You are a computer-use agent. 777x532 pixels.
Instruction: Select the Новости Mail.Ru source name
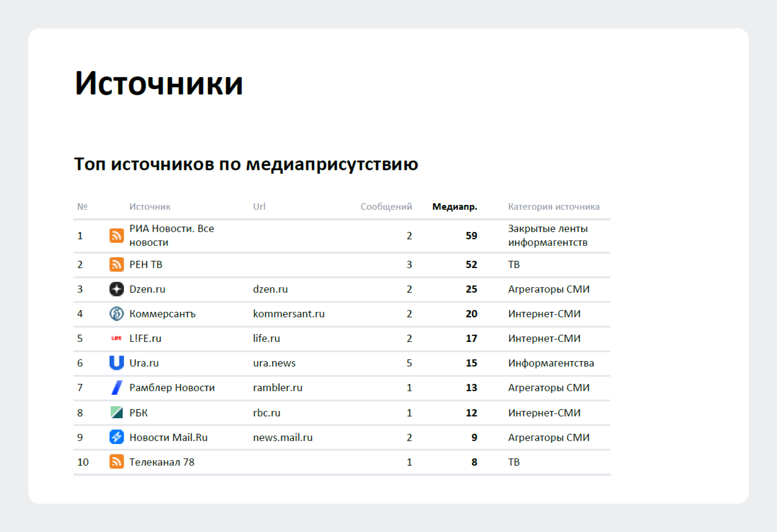pyautogui.click(x=168, y=437)
